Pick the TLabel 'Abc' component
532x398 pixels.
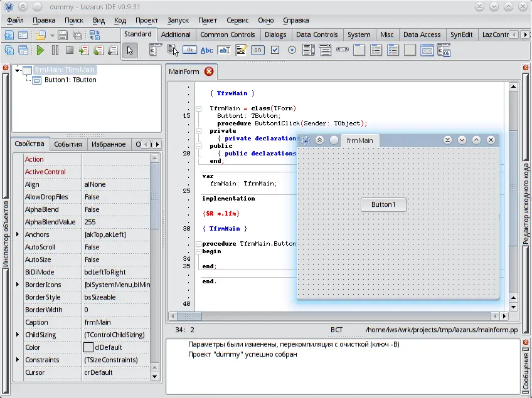tap(206, 50)
